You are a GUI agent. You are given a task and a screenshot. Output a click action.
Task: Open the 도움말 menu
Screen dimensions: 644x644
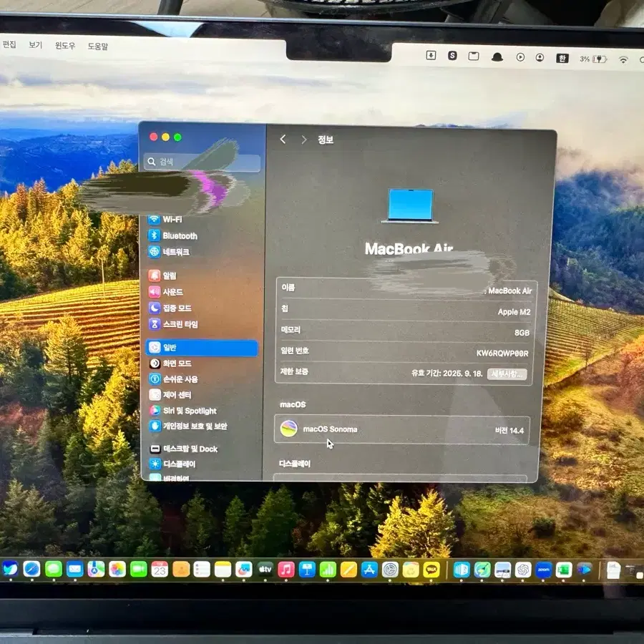click(98, 46)
